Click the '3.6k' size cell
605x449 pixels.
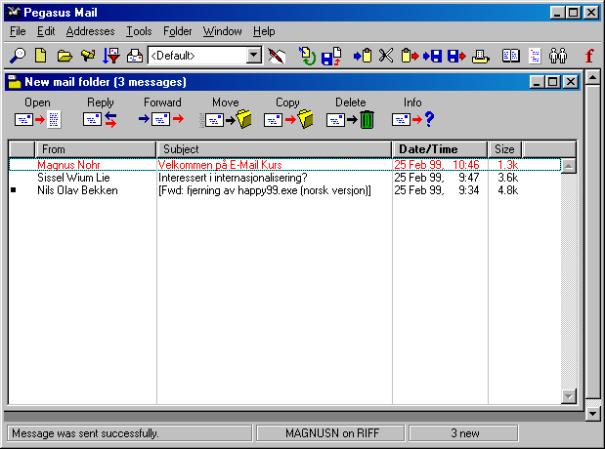point(507,177)
